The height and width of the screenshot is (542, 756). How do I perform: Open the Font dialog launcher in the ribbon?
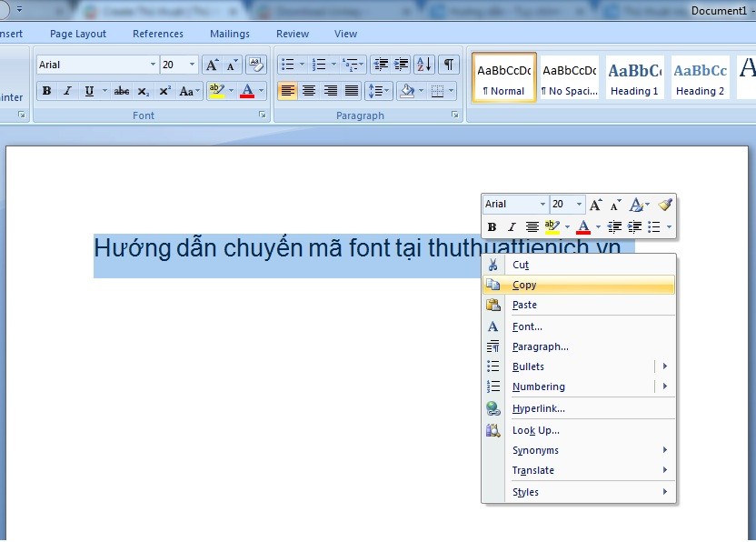pyautogui.click(x=263, y=115)
